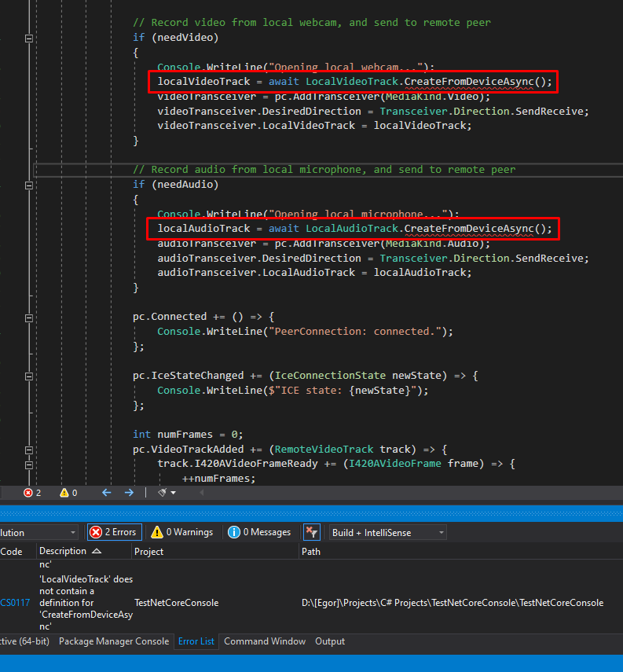Collapse the pc.VideoTrackAdded lambda block
The height and width of the screenshot is (672, 623).
29,450
